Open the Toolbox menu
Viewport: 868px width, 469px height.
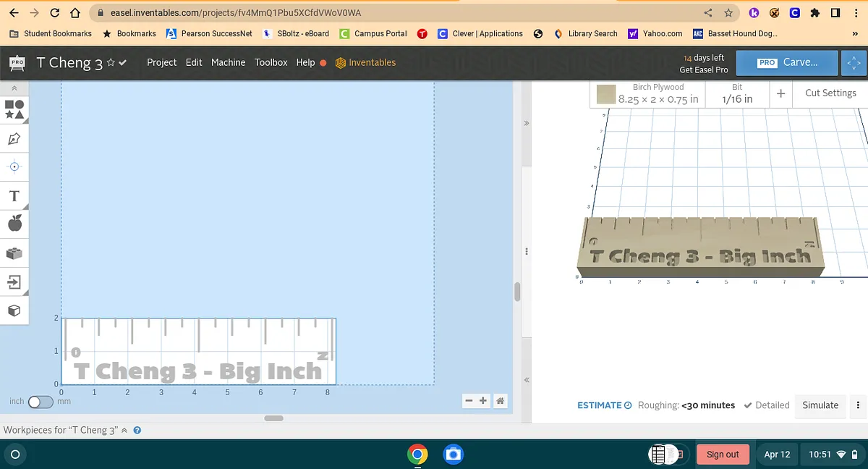point(271,62)
